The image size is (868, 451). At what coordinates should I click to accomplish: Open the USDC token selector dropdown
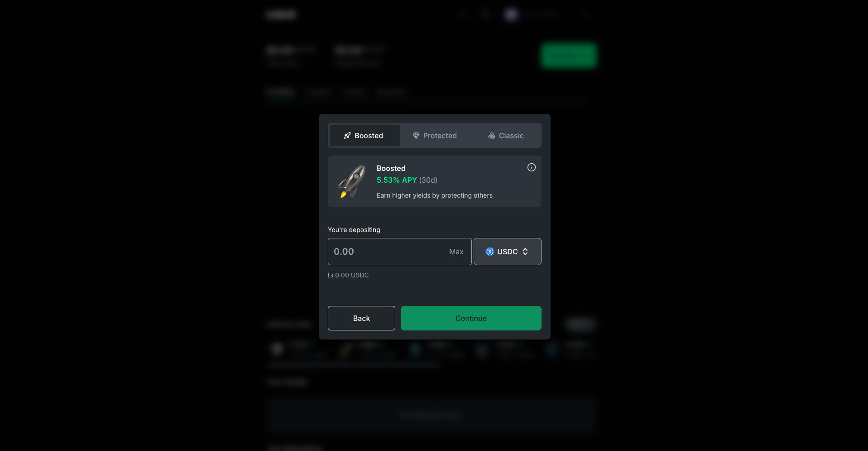click(x=508, y=252)
